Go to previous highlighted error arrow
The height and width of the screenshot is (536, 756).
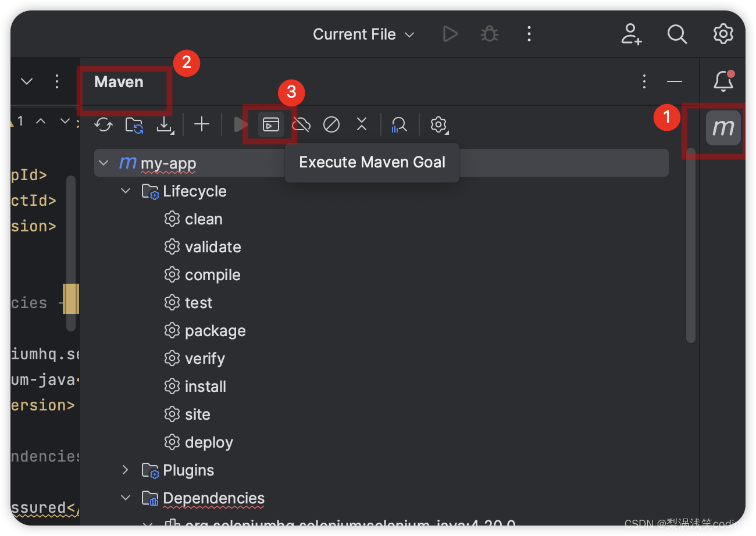pos(41,122)
